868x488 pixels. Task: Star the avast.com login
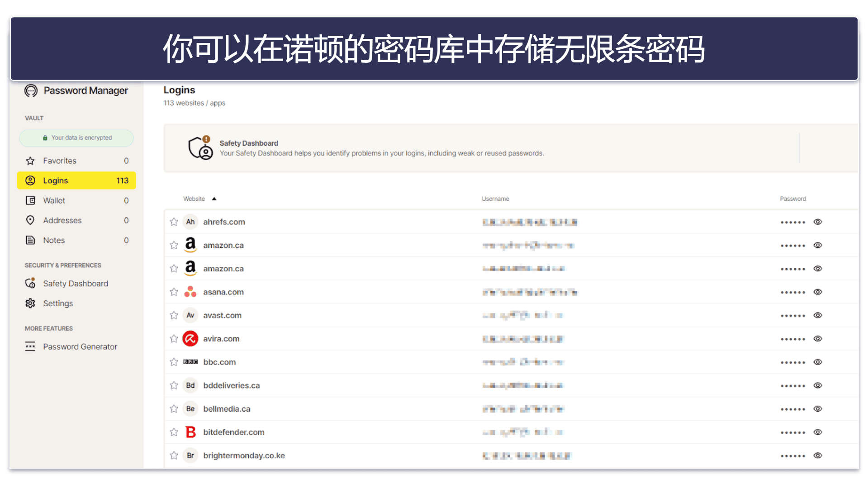[174, 316]
